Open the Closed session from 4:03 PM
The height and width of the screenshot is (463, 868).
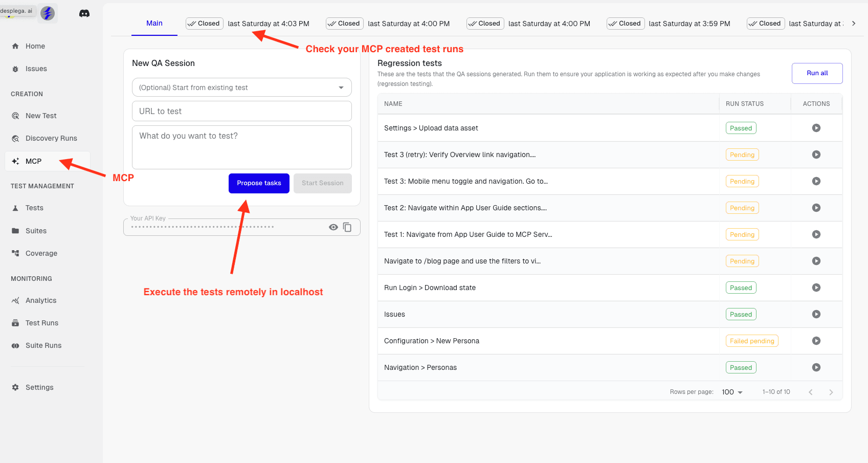[248, 24]
